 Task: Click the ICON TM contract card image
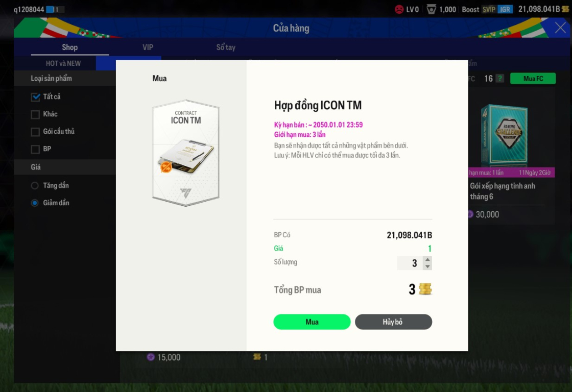(x=186, y=153)
